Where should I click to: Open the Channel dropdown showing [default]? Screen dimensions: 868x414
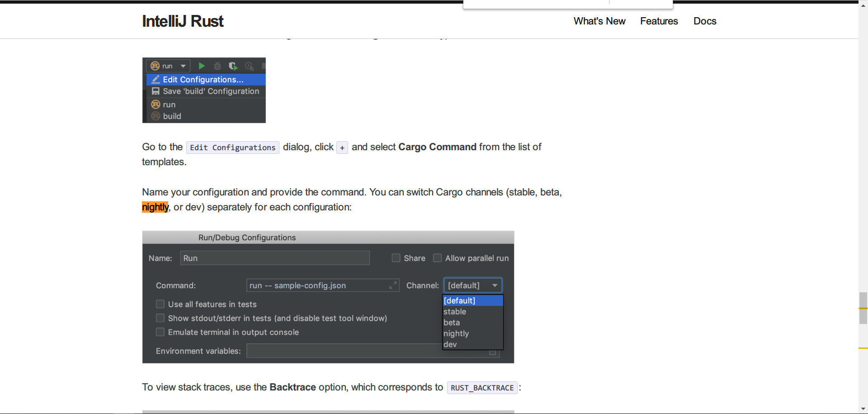pos(472,286)
